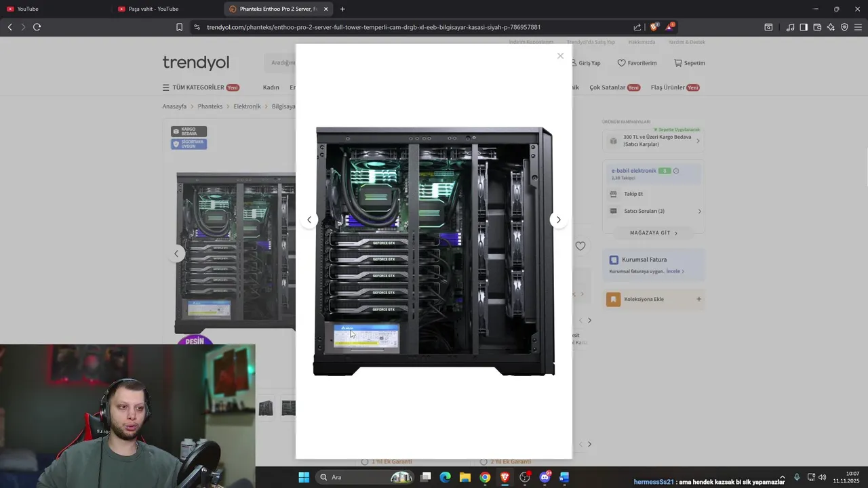The height and width of the screenshot is (488, 868).
Task: Open the tab search icon in toolbar
Action: click(x=768, y=27)
